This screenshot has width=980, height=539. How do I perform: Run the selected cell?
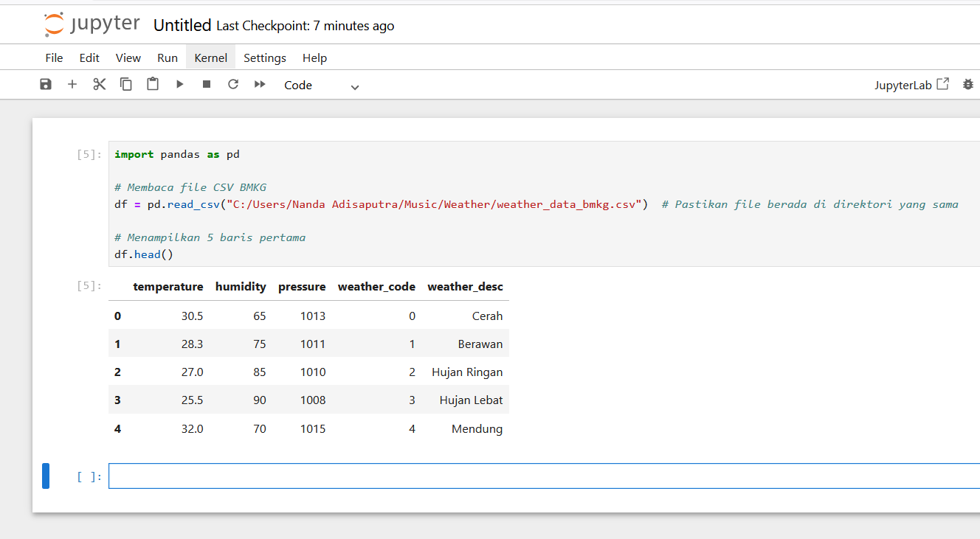pos(180,85)
